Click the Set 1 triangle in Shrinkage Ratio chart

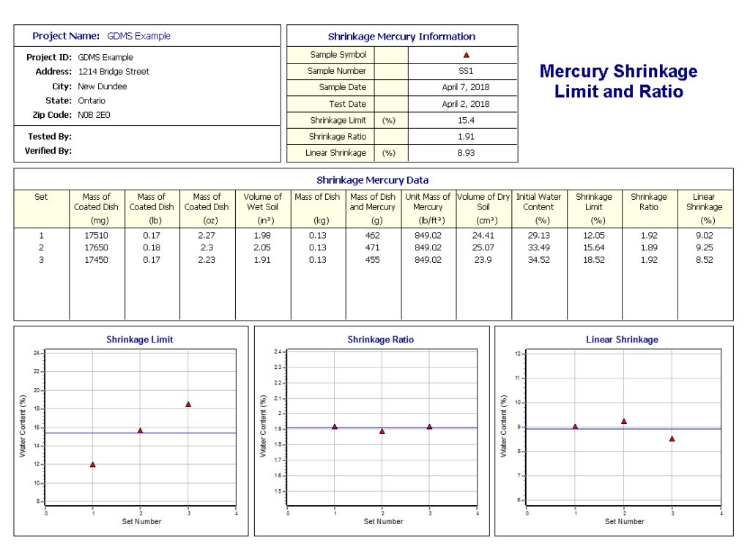335,426
